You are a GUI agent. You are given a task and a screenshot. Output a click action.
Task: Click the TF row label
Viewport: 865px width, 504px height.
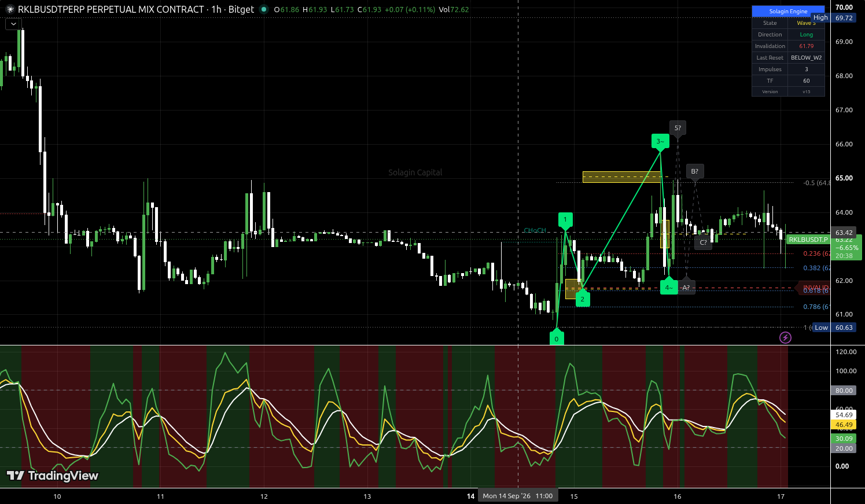[x=770, y=81]
